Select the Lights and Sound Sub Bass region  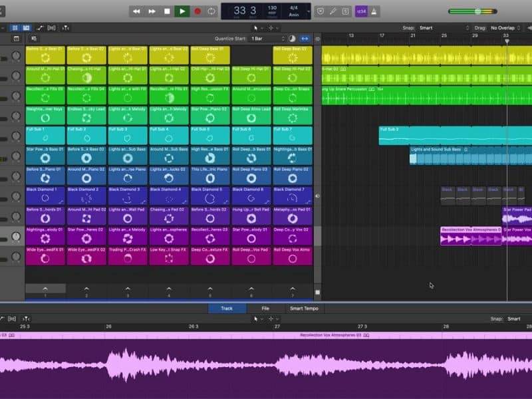pos(471,156)
